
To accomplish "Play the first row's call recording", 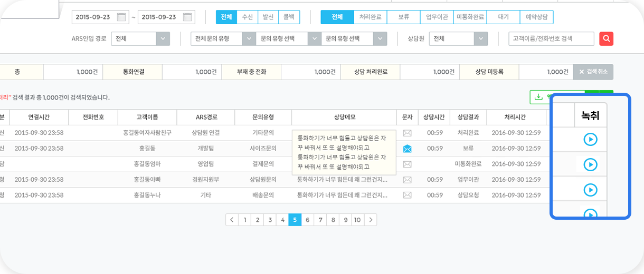I will point(590,140).
